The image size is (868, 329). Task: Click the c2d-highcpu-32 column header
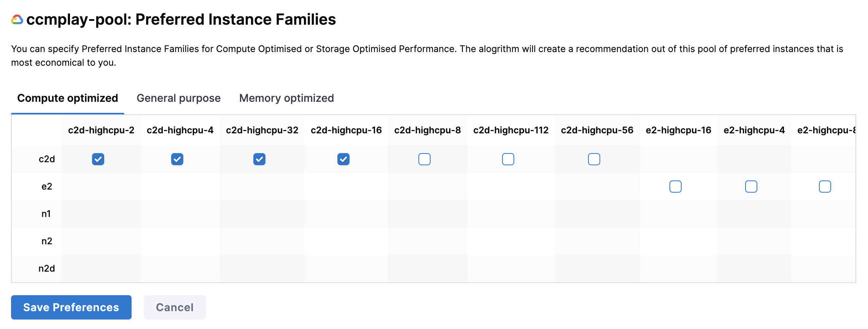[262, 130]
